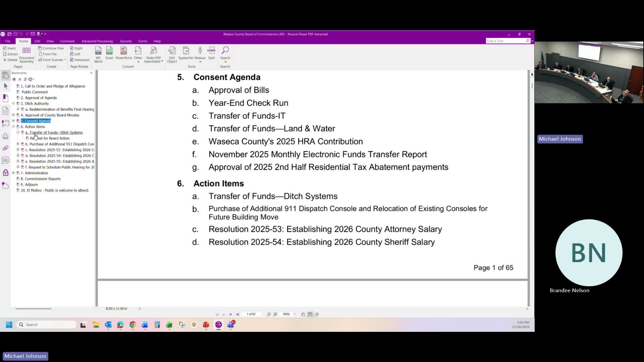The width and height of the screenshot is (644, 362).
Task: Click the Find a Tool field
Action: pos(505,41)
